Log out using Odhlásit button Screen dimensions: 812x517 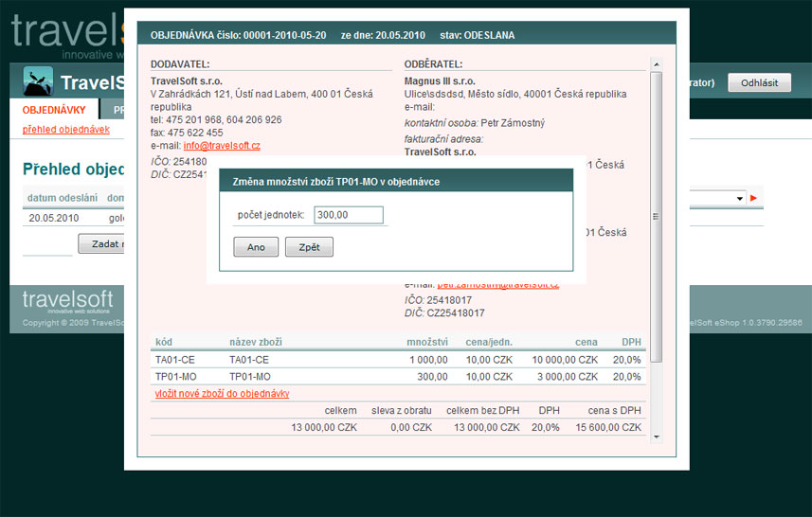pyautogui.click(x=759, y=82)
